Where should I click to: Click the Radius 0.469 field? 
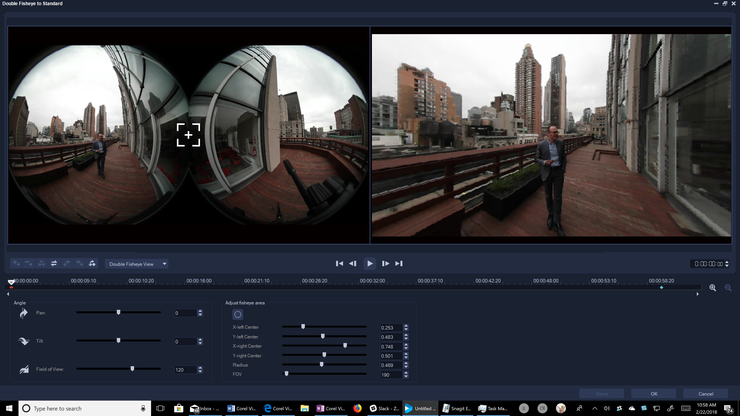coord(391,365)
